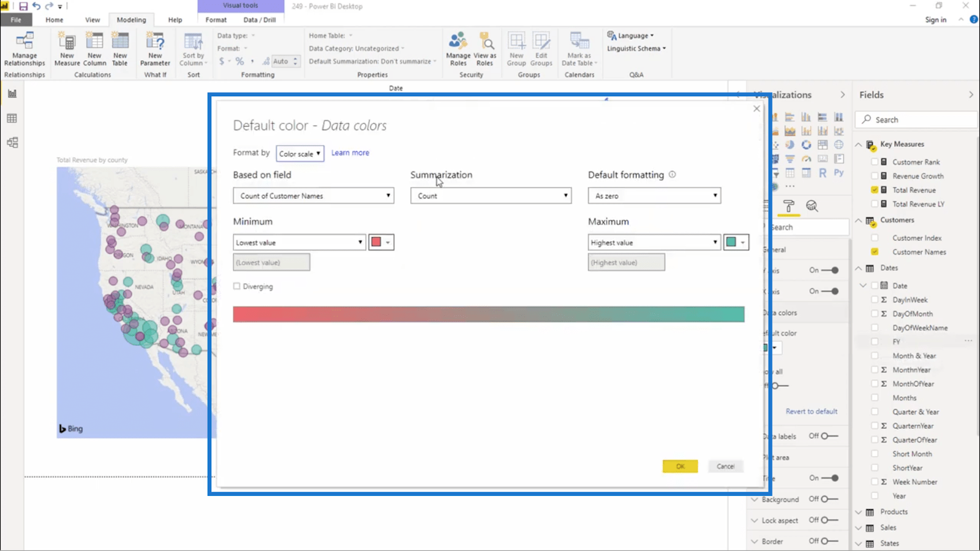Select the gauge visualization icon
This screenshot has width=980, height=551.
tap(806, 159)
